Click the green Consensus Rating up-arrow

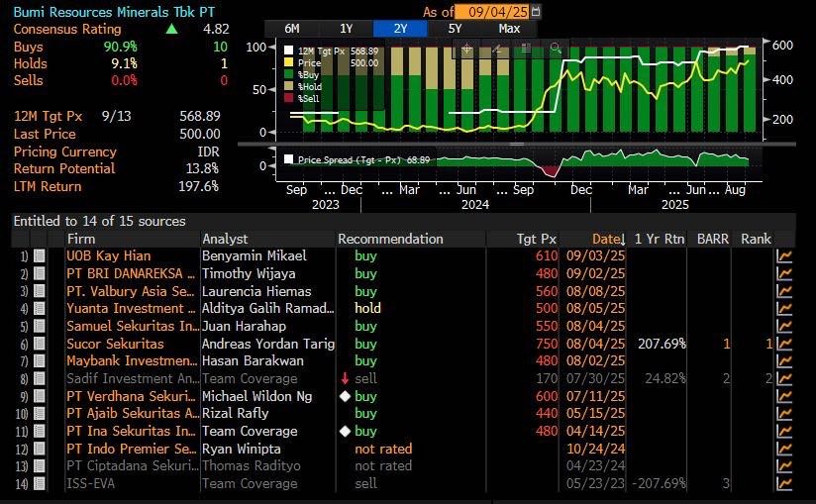coord(171,29)
